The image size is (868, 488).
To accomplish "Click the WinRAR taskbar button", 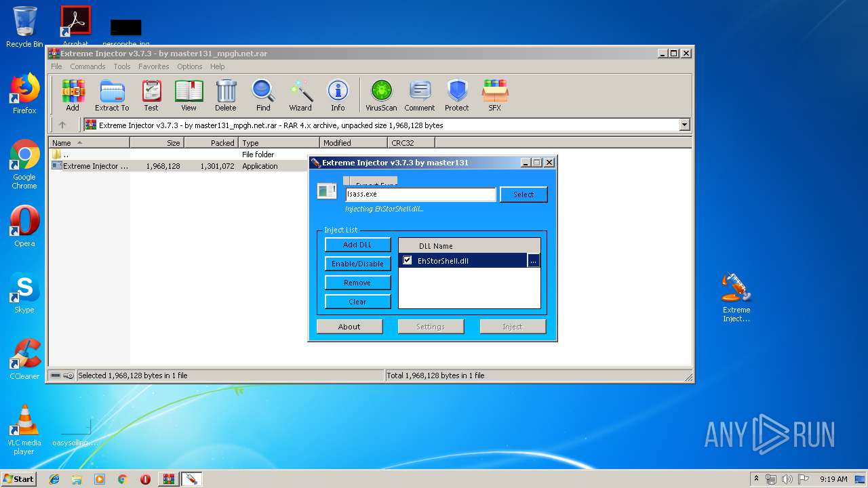I will (x=169, y=479).
